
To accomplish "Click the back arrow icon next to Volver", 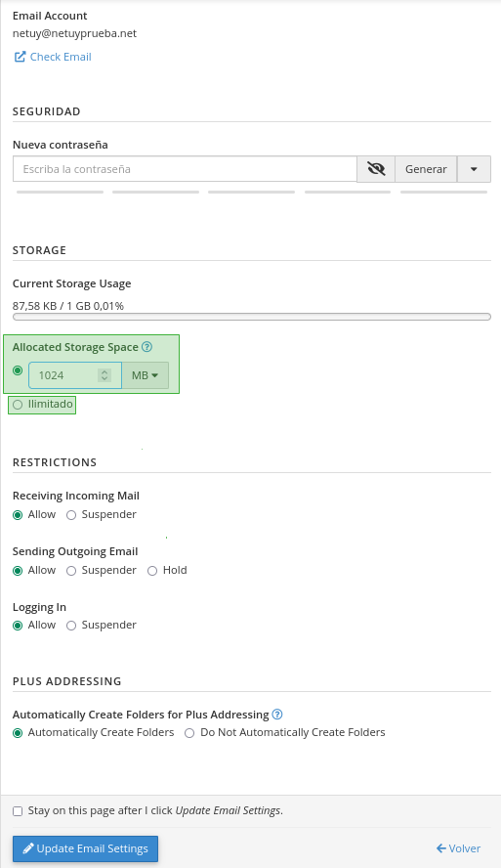I will (441, 848).
